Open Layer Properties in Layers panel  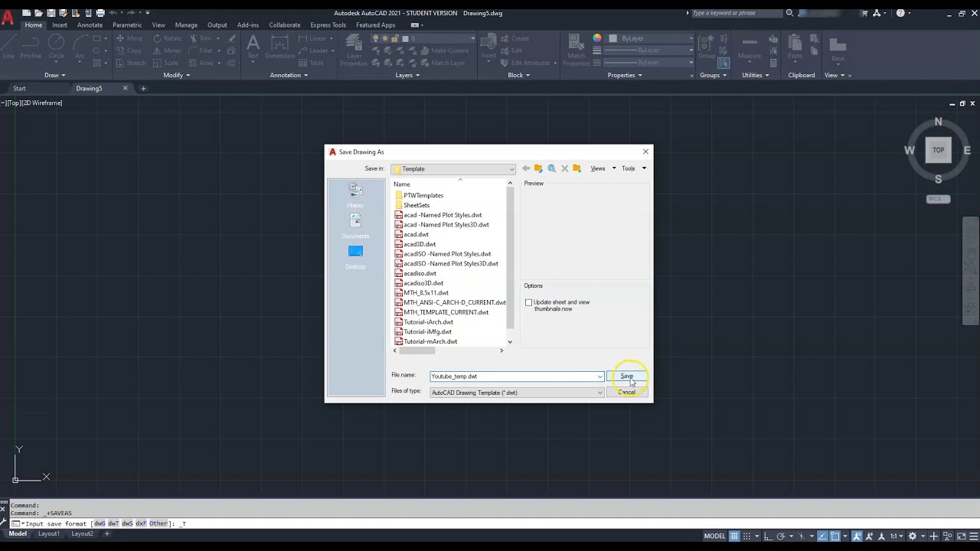[354, 51]
